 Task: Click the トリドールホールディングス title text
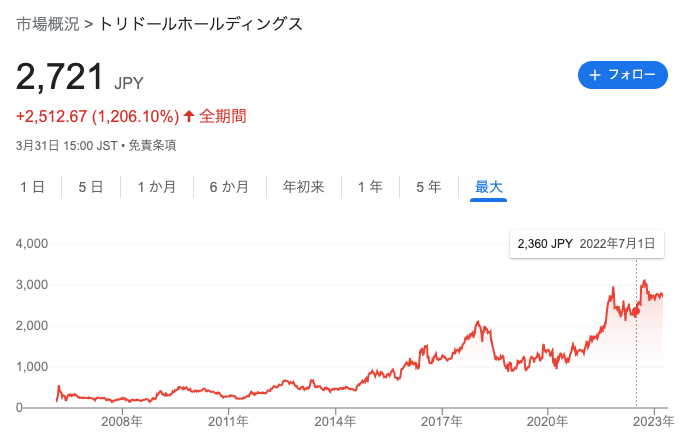point(201,24)
